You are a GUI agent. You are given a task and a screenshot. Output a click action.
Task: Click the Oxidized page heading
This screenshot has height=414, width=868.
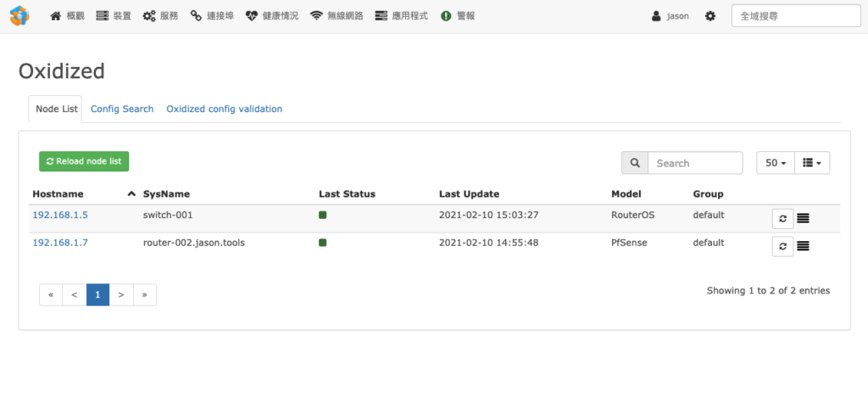[61, 71]
